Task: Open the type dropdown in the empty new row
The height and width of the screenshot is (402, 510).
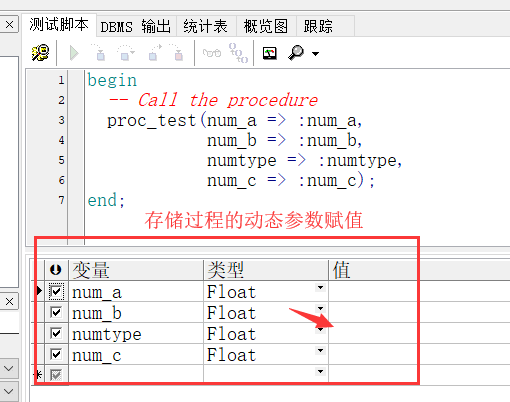Action: 320,371
